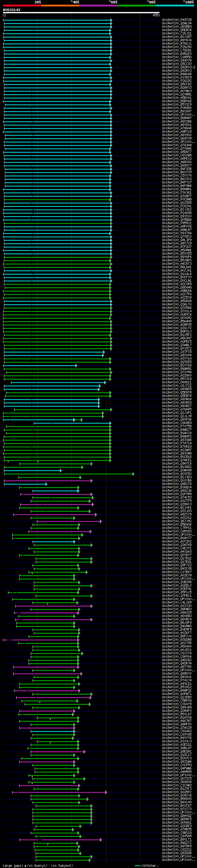197x868 pixels.
Task: Open hit UniRef100_P26292
Action: pos(177,81)
